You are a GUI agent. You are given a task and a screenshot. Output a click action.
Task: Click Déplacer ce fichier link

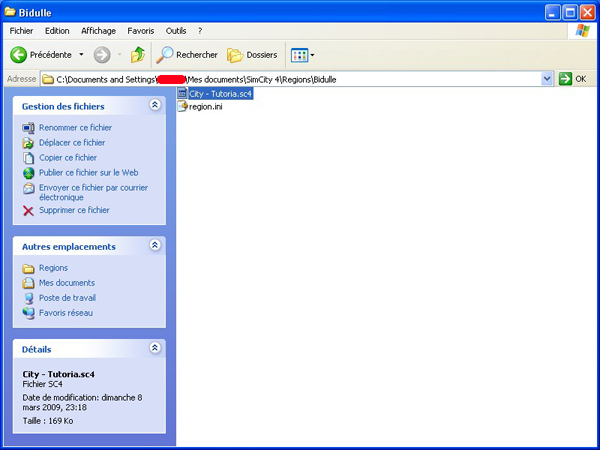point(72,143)
